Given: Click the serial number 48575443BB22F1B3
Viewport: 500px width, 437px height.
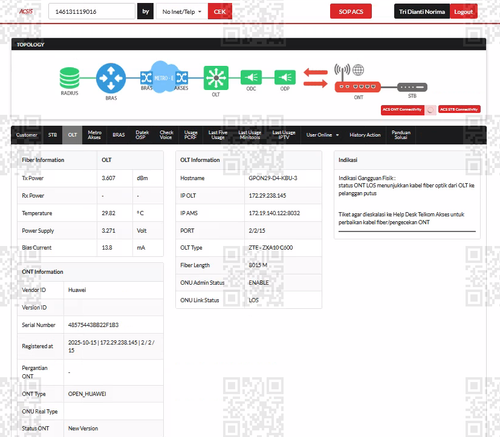Looking at the screenshot, I should pos(93,325).
